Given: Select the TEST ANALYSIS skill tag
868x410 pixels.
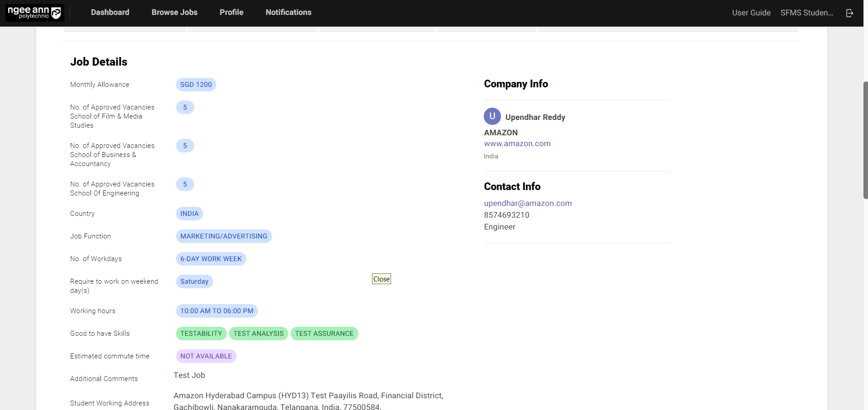Looking at the screenshot, I should tap(258, 334).
